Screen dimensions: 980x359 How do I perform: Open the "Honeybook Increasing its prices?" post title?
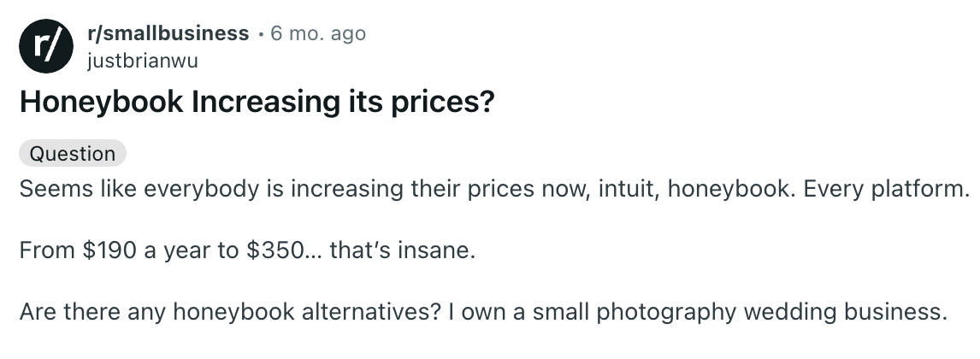(257, 103)
